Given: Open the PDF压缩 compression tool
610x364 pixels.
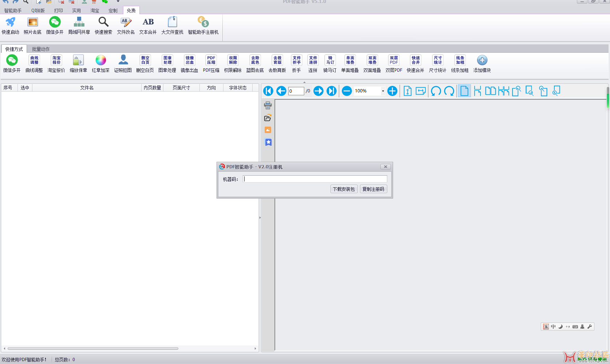Looking at the screenshot, I should click(x=211, y=60).
